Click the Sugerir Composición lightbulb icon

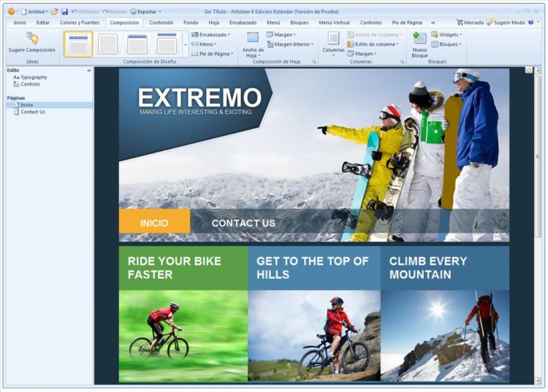[x=32, y=39]
